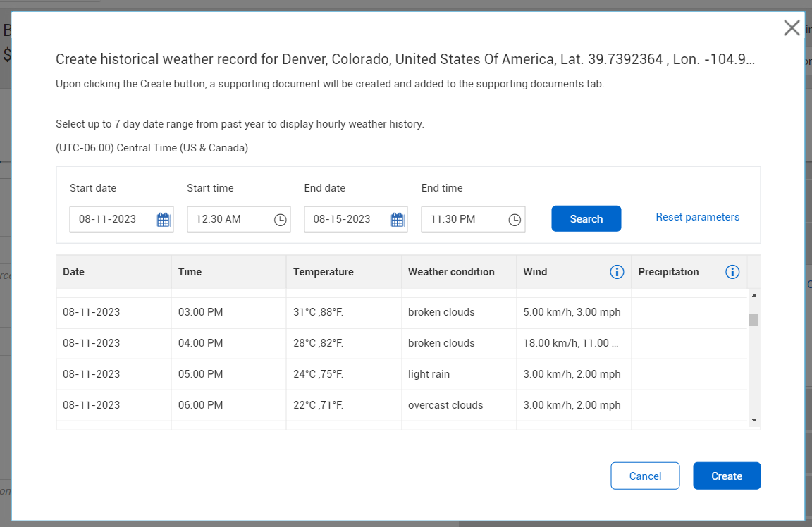
Task: Open the Start time clock picker
Action: click(x=280, y=220)
